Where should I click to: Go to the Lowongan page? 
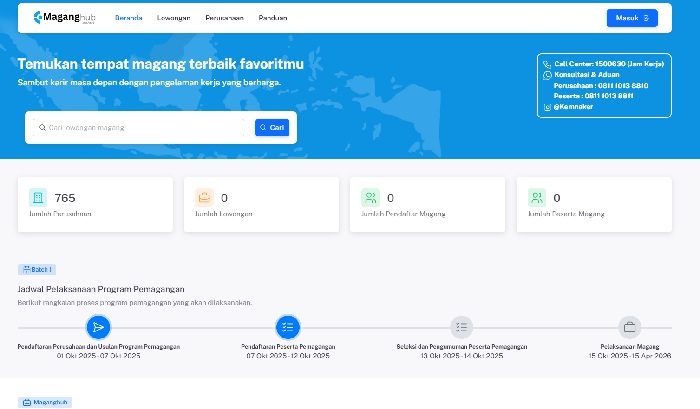173,18
